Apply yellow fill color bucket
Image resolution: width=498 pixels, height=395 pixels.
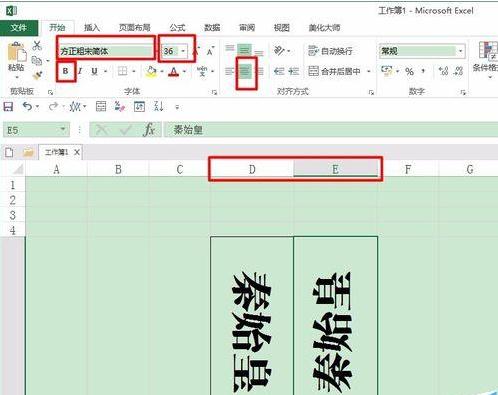(x=151, y=71)
